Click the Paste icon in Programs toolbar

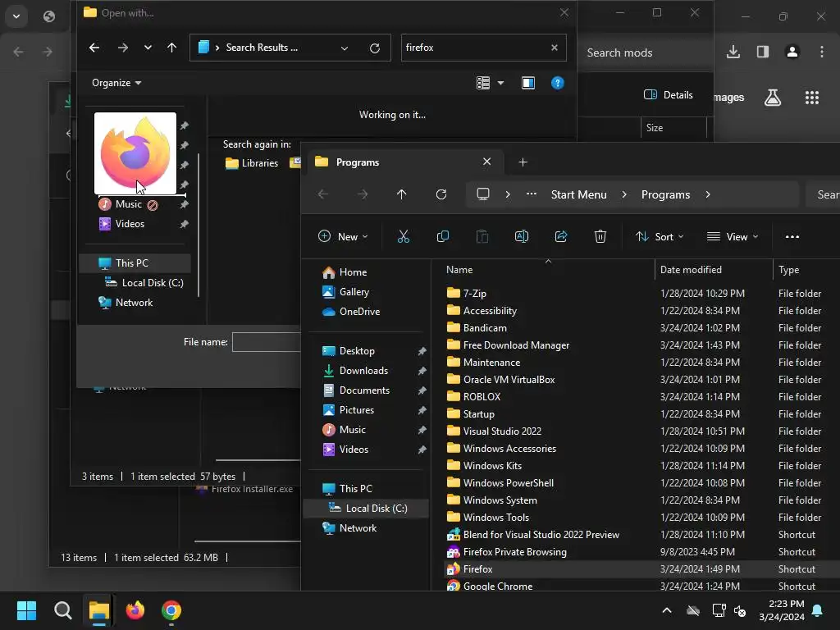point(482,236)
